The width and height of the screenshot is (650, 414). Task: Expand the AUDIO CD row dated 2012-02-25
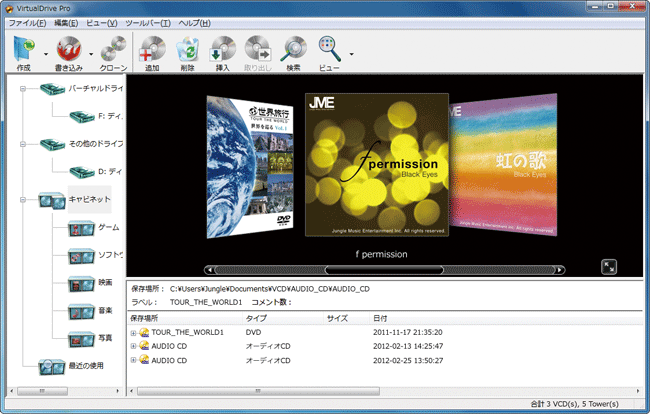pos(133,361)
